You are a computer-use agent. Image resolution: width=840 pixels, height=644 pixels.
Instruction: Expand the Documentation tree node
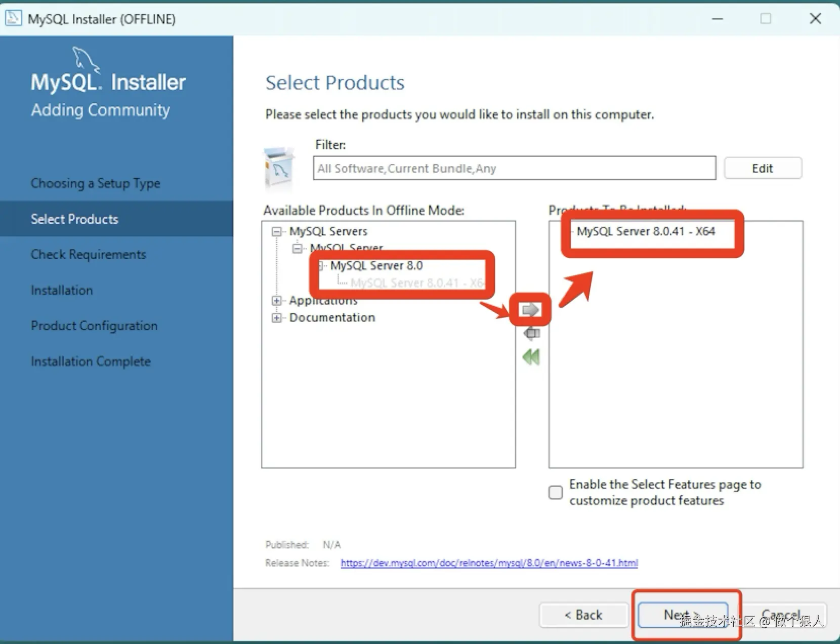click(x=276, y=318)
